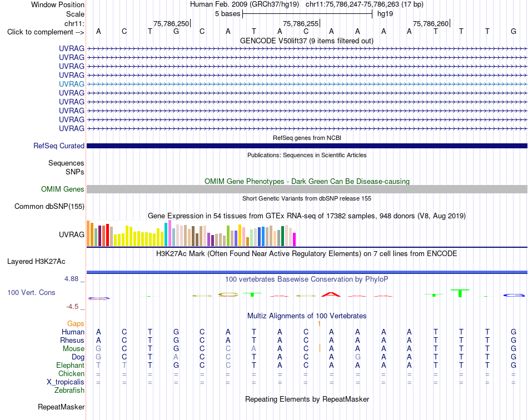Click the 75,786,260 position tick label
528x420 pixels.
coord(431,23)
